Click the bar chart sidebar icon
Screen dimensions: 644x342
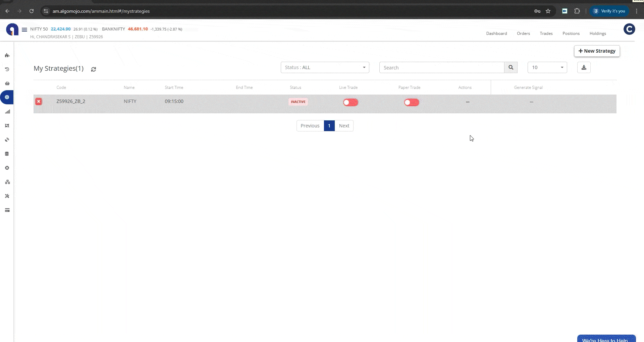tap(7, 112)
